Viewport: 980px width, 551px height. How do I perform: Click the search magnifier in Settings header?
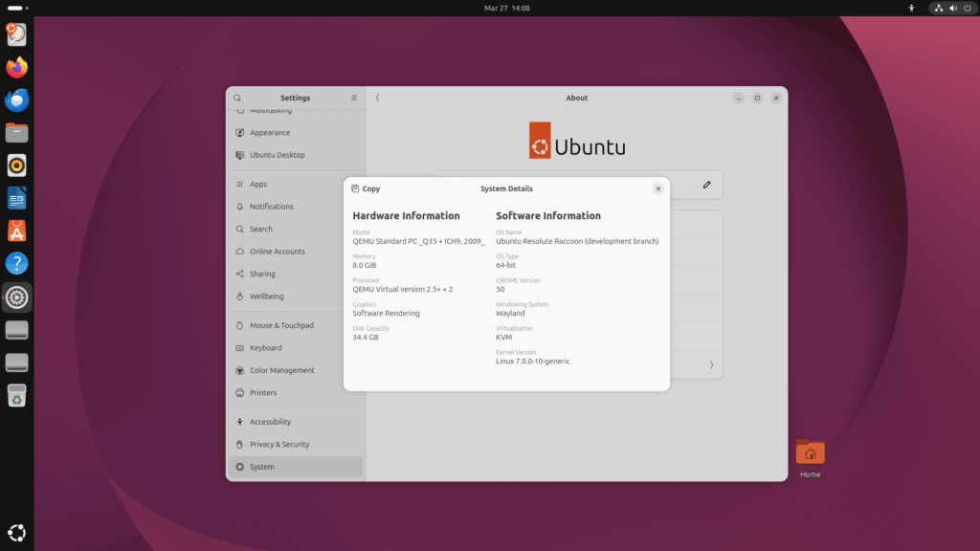237,98
